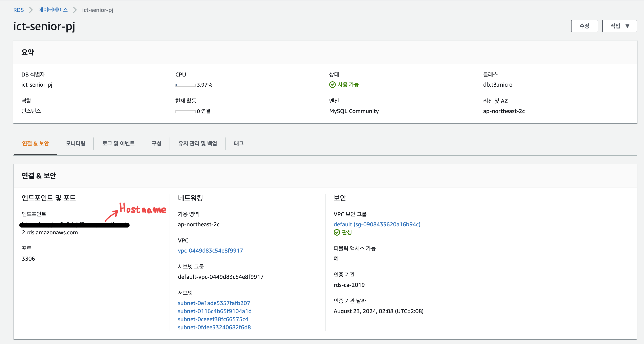Go to RDS breadcrumb link

click(x=19, y=10)
